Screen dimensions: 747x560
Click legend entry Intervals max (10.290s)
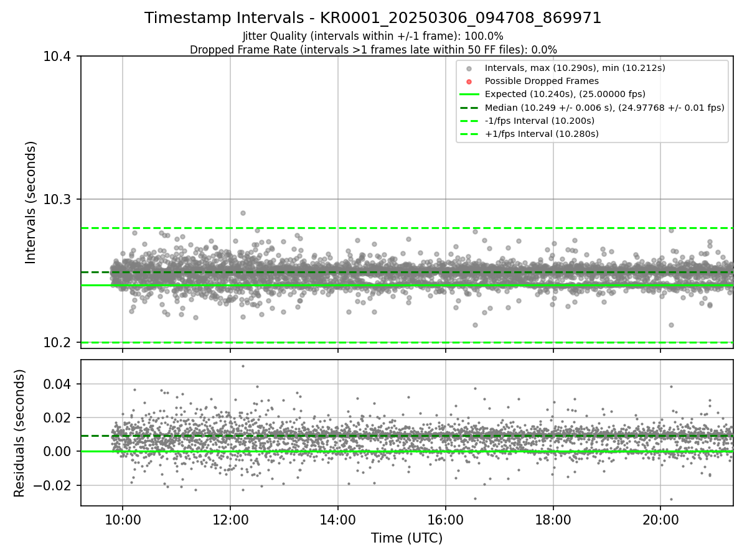tap(575, 68)
